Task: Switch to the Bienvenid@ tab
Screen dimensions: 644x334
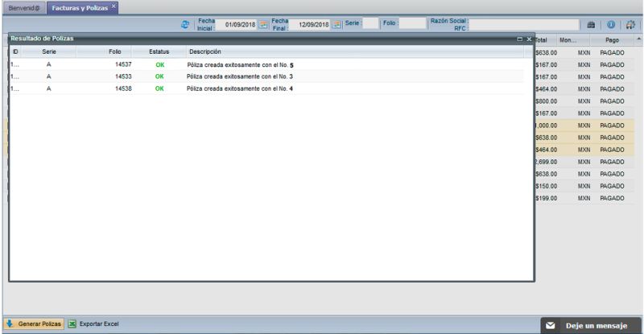Action: click(24, 6)
